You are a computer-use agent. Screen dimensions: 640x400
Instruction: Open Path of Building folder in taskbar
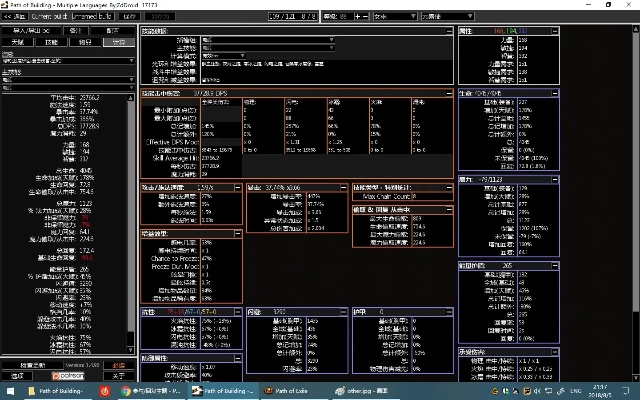[x=56, y=391]
